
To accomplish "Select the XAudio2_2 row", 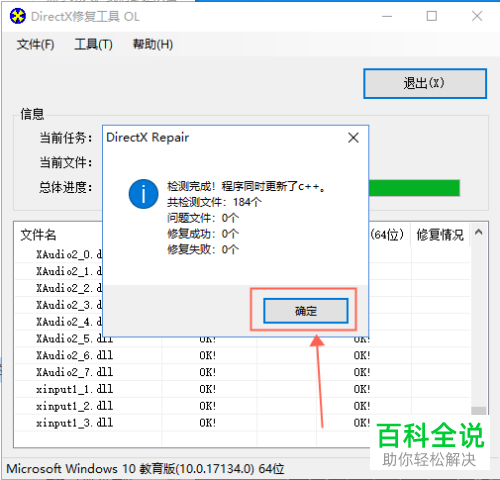I will [x=58, y=288].
